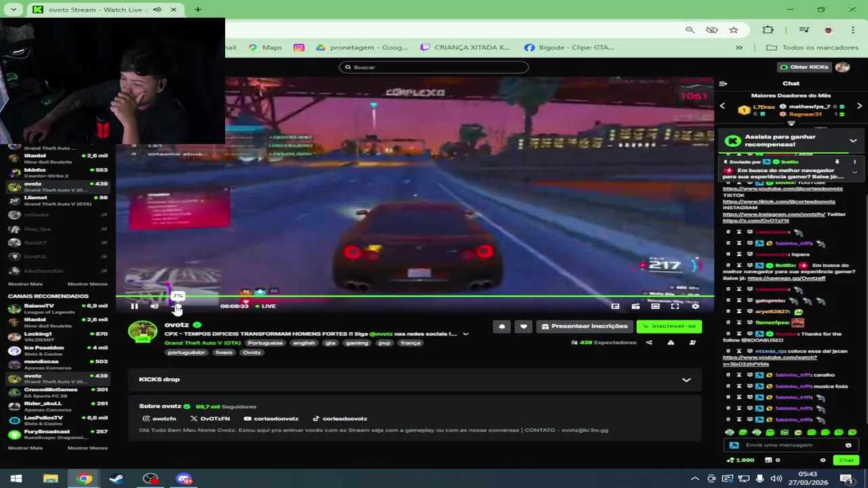This screenshot has height=488, width=868.
Task: Collapse chat with the arrow icon
Action: click(x=723, y=83)
